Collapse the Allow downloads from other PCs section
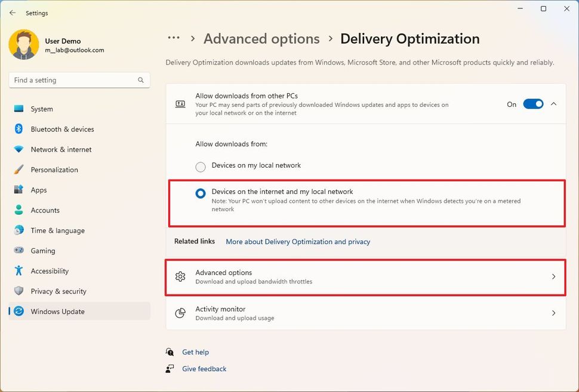The image size is (579, 392). [x=553, y=103]
